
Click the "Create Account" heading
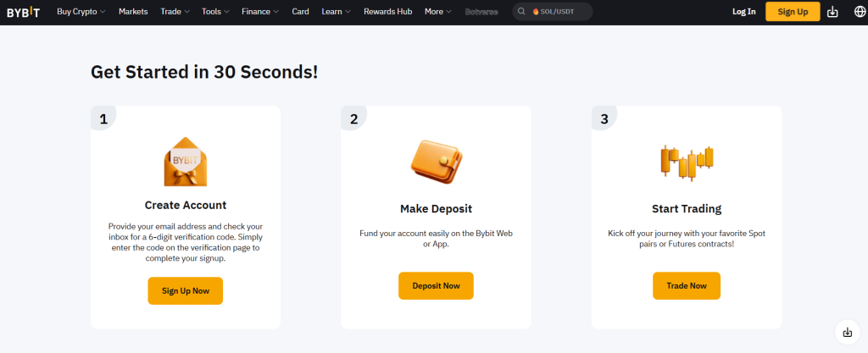pyautogui.click(x=186, y=205)
